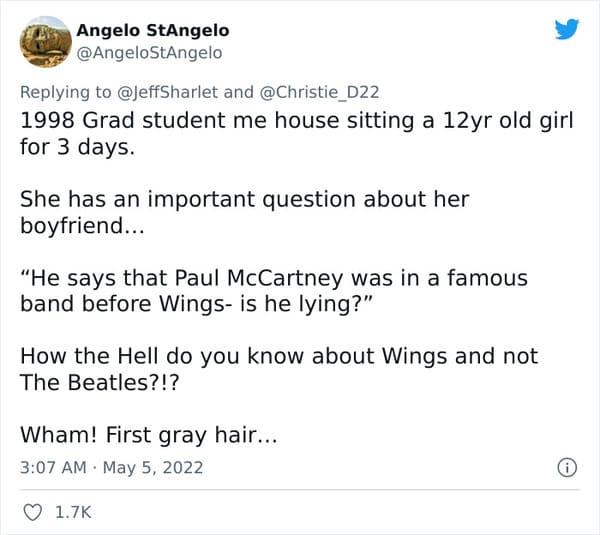View the 1.7K likes count
The image size is (600, 535).
73,512
